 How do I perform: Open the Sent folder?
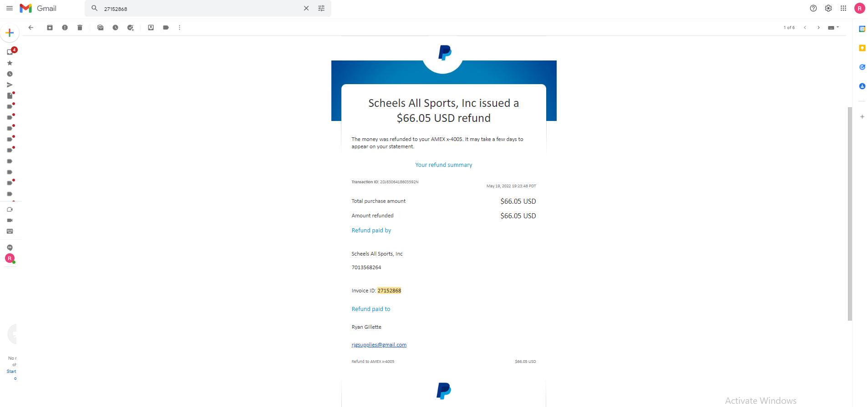[x=10, y=85]
